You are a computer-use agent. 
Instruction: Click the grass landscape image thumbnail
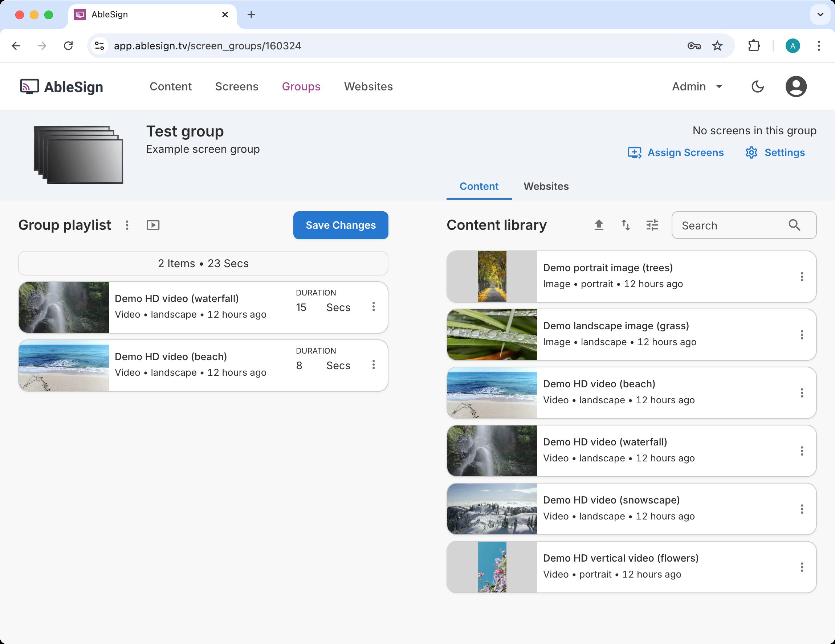pos(492,335)
